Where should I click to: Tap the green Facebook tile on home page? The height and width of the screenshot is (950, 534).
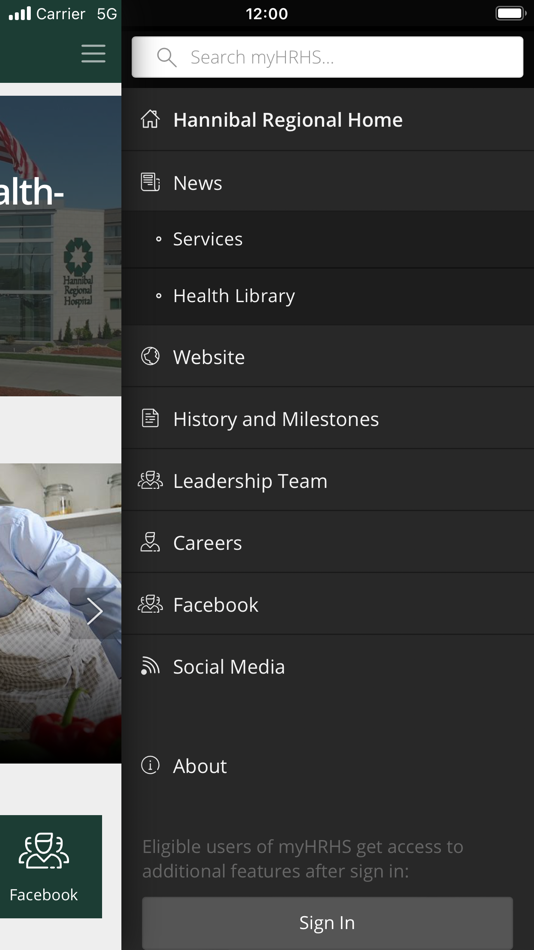(51, 866)
